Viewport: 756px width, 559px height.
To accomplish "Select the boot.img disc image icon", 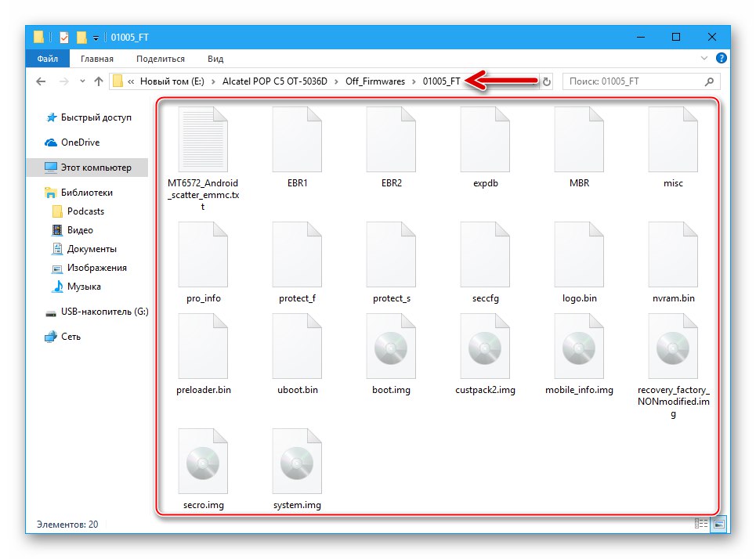I will coord(391,346).
